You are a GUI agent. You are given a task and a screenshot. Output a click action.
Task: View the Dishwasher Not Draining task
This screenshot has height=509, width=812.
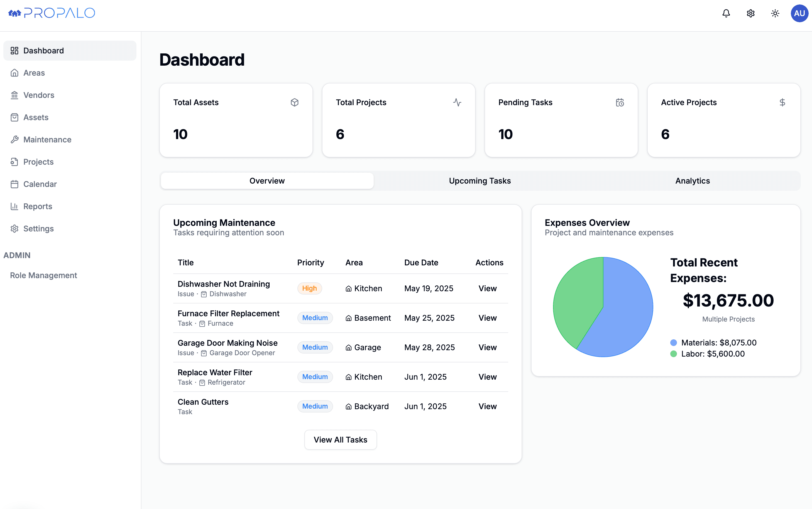[x=487, y=288]
